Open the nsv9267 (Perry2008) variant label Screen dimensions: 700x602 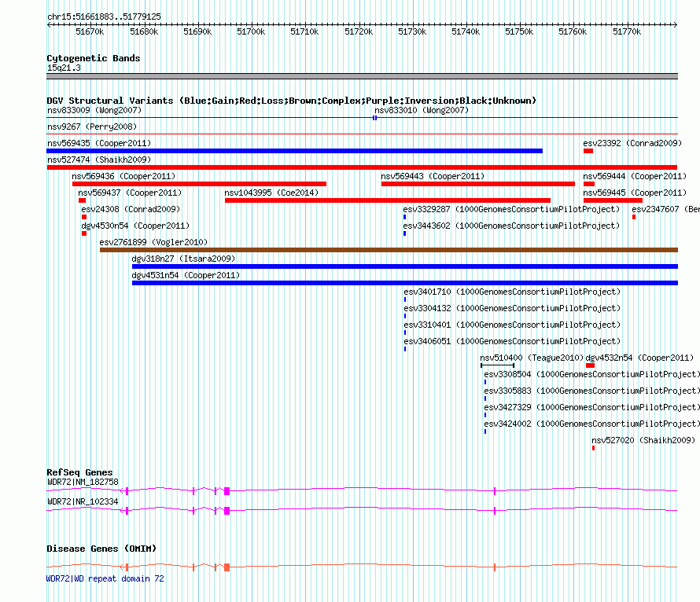(92, 127)
